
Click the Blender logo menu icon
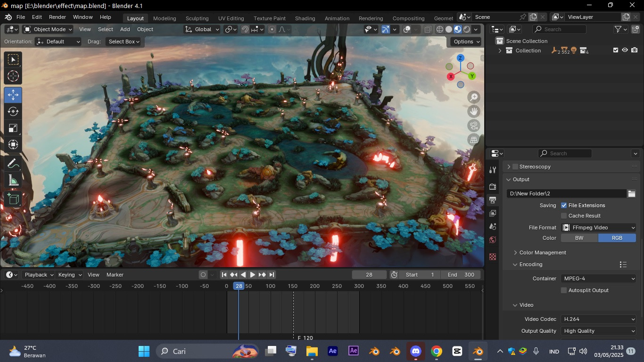8,17
